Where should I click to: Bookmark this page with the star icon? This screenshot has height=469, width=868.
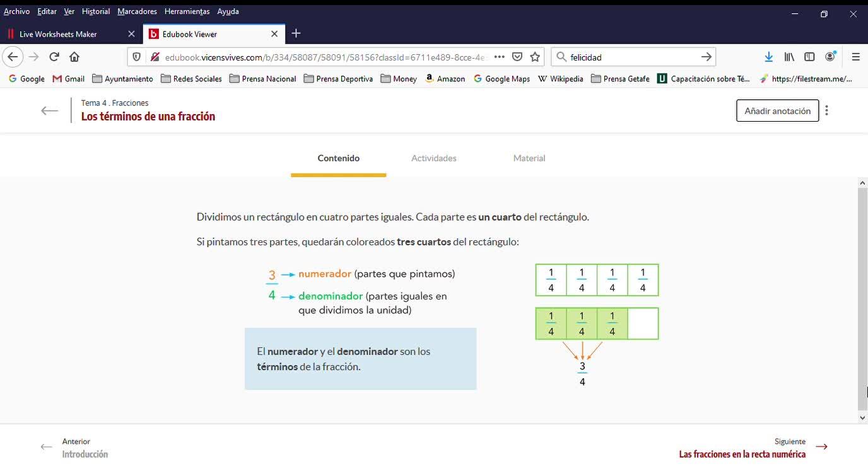535,57
